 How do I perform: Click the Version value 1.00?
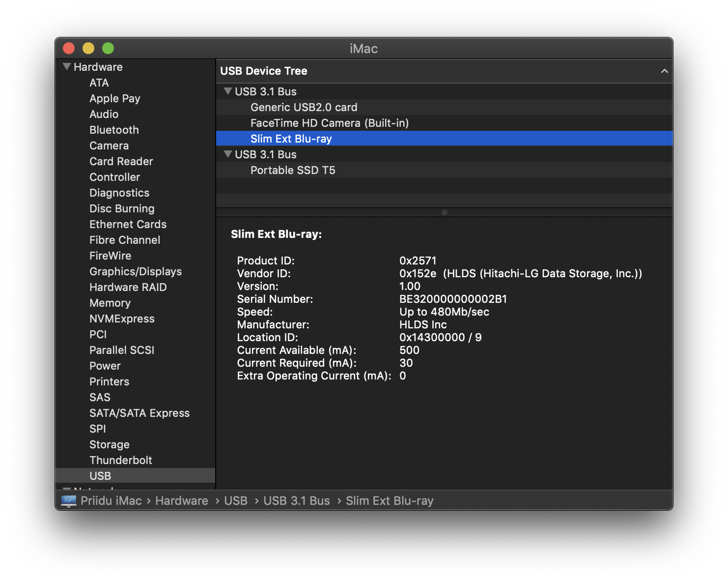(410, 286)
